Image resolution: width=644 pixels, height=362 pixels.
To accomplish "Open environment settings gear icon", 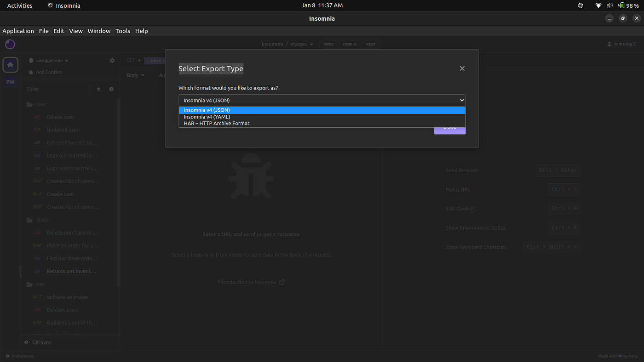I will tap(112, 61).
